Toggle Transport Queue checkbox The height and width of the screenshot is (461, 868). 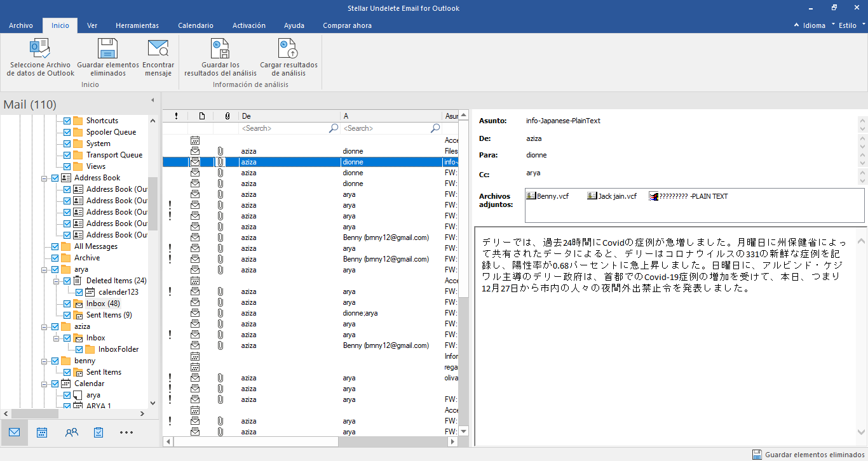pos(67,155)
